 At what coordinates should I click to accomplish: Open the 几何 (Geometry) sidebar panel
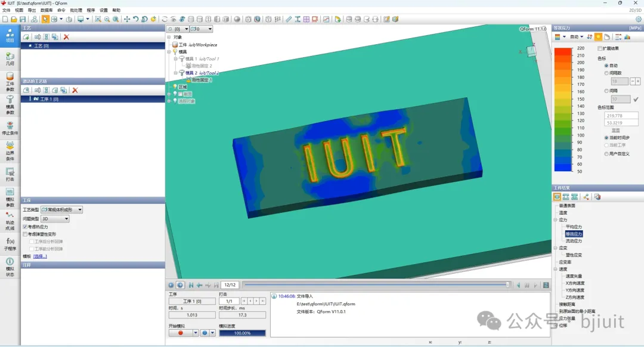pos(10,58)
